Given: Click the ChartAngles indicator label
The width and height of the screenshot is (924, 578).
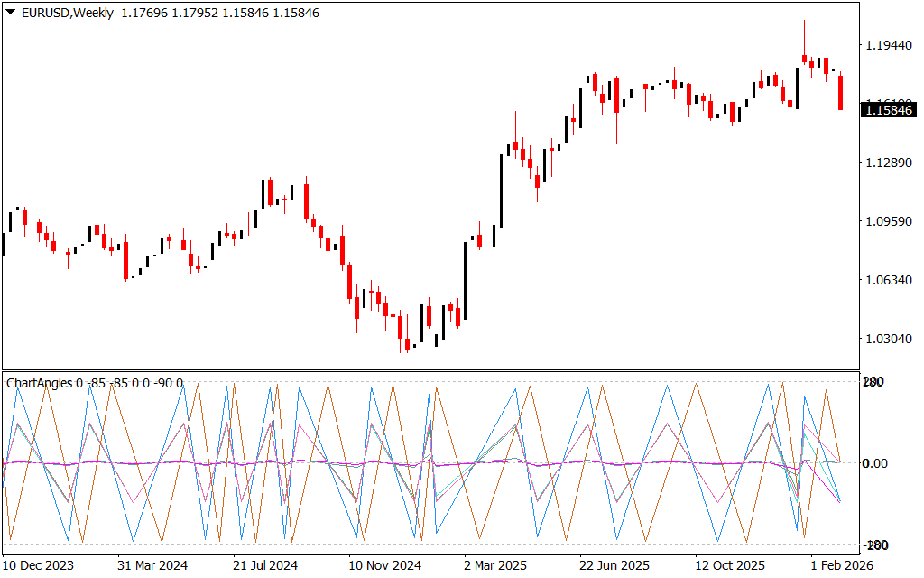Looking at the screenshot, I should coord(42,383).
